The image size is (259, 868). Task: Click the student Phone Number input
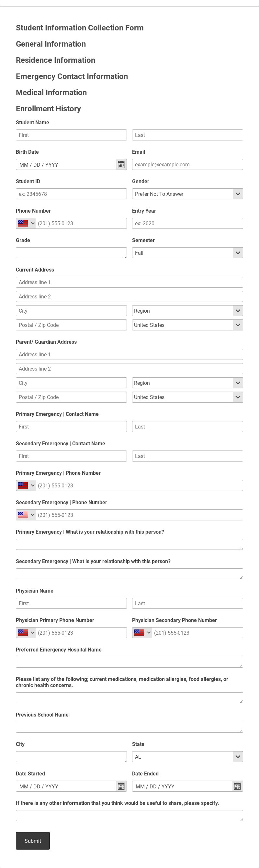81,223
